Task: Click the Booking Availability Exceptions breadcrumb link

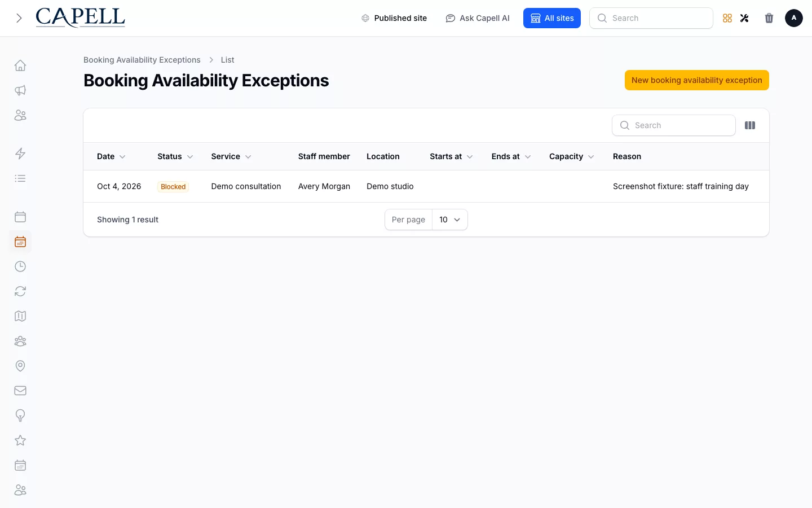Action: (x=142, y=60)
